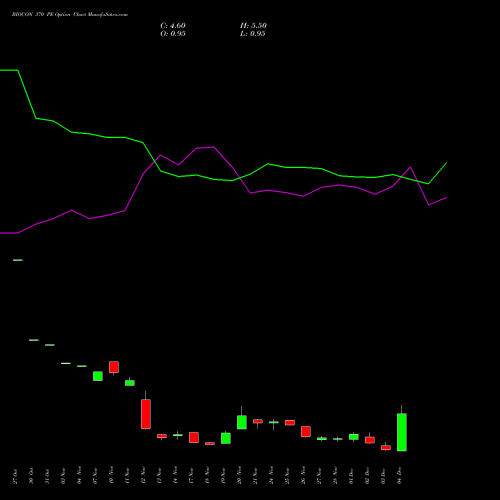Click the 30 Oct date label
500x500 pixels.
pyautogui.click(x=31, y=476)
